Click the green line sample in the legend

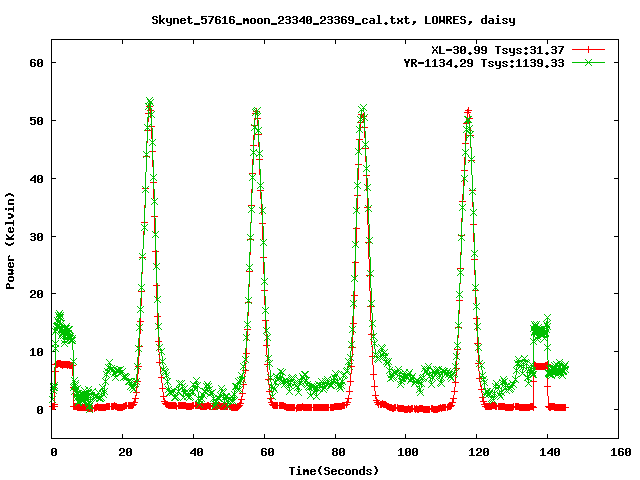coord(588,62)
